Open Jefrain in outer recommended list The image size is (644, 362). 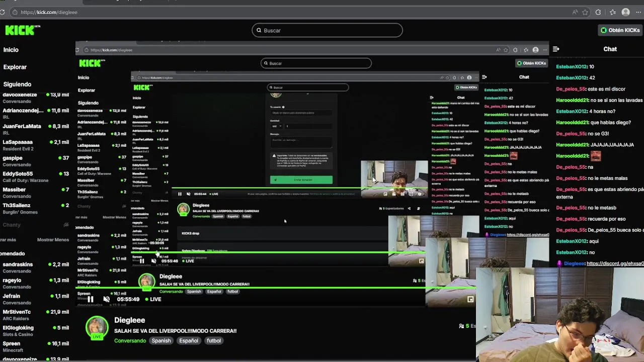[x=36, y=299]
